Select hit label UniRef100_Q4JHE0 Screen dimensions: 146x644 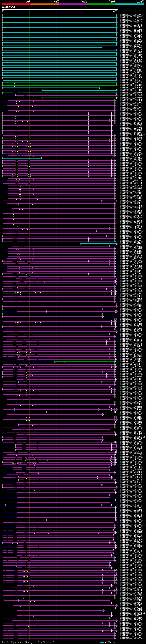[x=131, y=156]
